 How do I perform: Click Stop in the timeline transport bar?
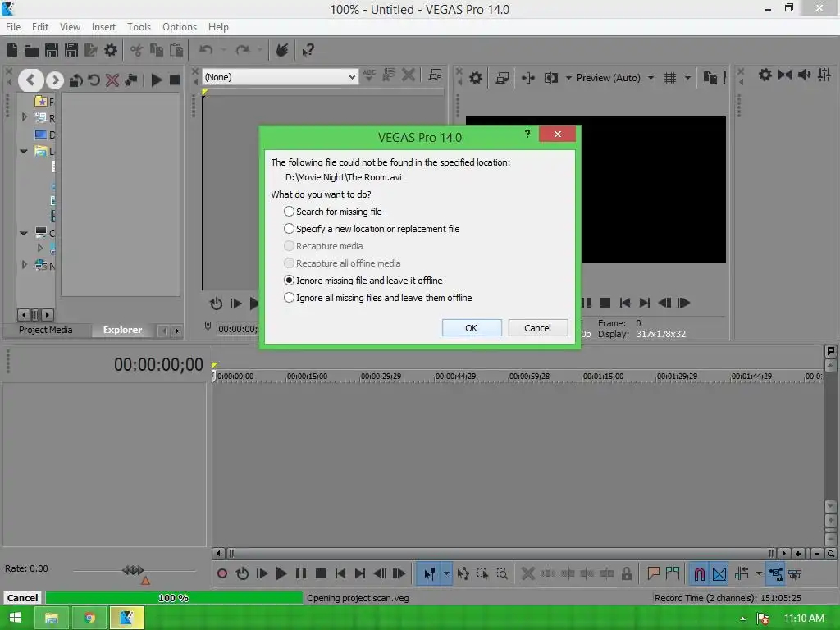pyautogui.click(x=321, y=573)
